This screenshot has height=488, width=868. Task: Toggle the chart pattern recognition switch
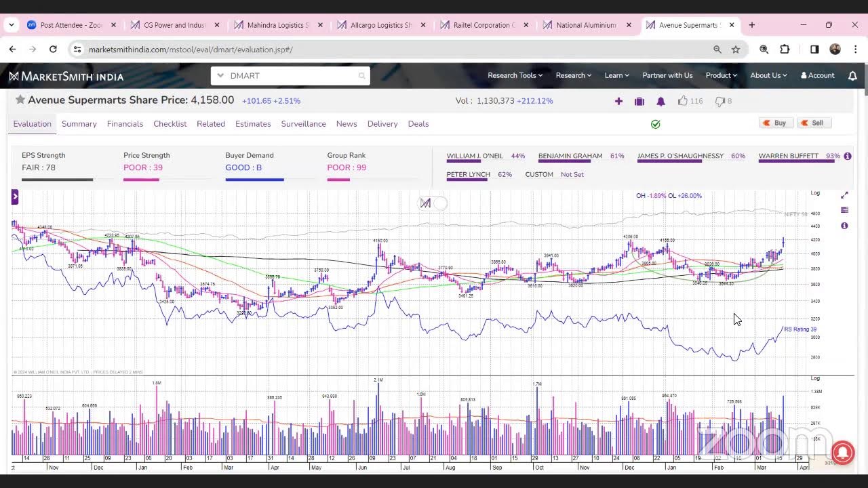[433, 203]
